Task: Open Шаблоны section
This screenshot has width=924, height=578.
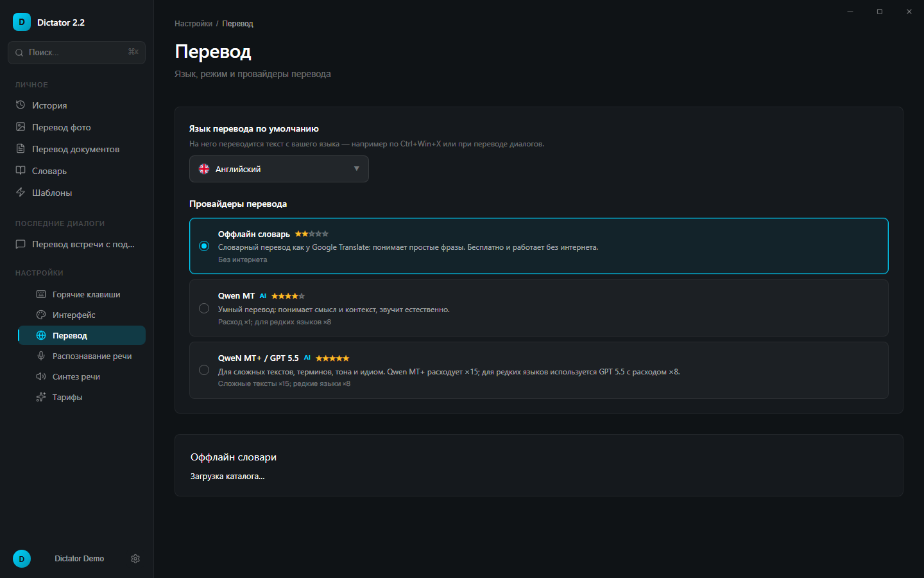Action: 77,193
